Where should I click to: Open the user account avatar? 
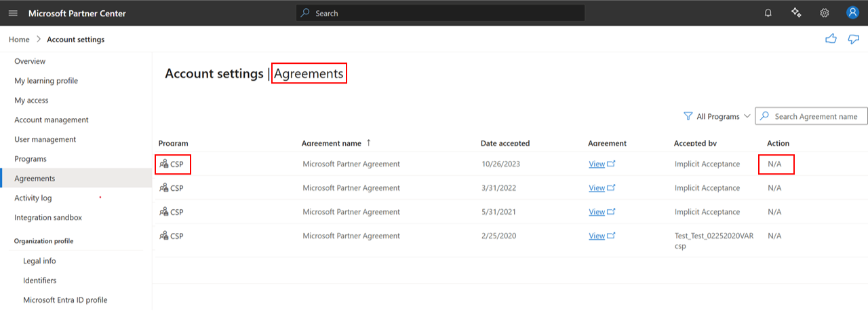(x=852, y=13)
